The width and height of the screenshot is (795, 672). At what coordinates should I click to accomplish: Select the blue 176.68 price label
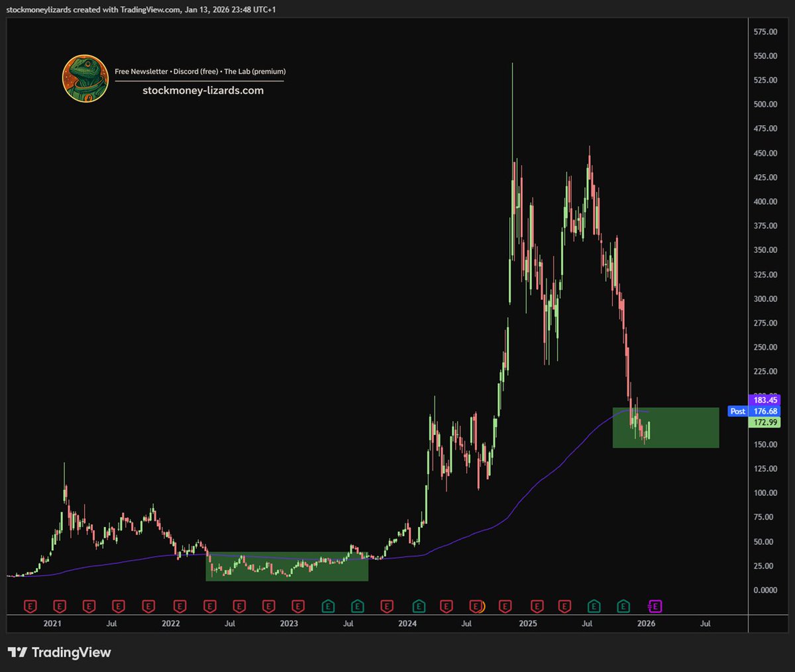765,411
